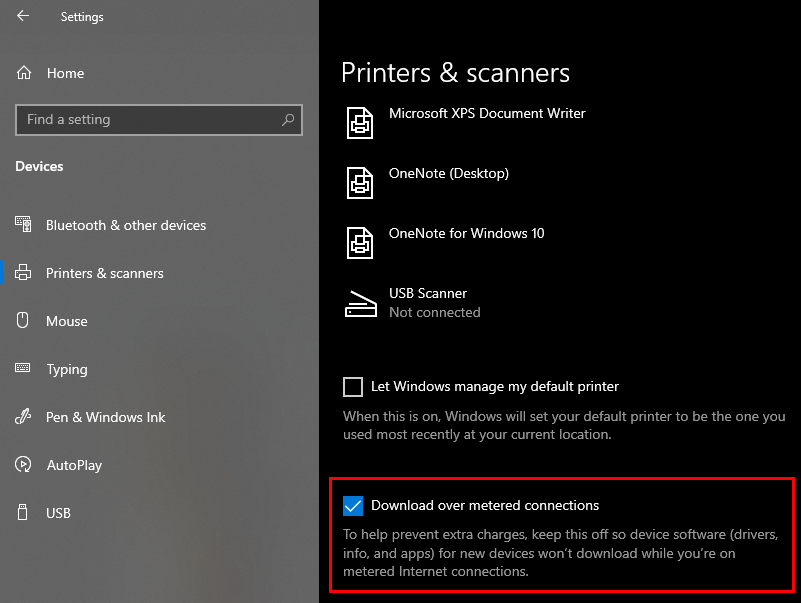Enable Let Windows manage my default printer
This screenshot has height=603, width=801.
(353, 387)
